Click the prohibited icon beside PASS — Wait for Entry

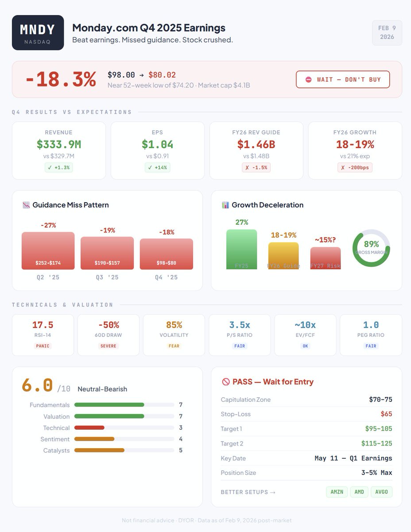pos(225,382)
